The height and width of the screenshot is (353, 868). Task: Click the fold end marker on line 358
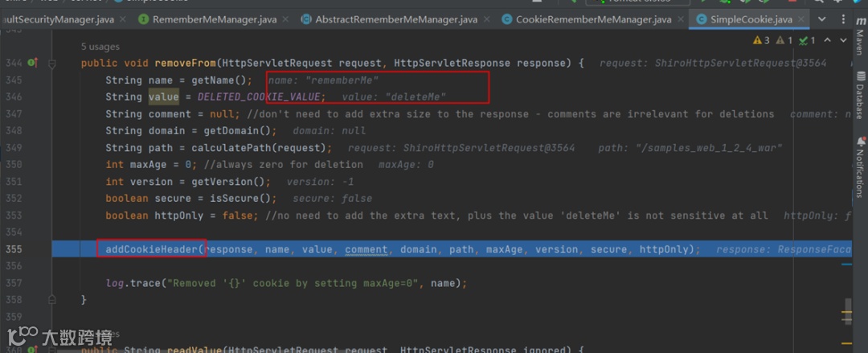point(52,300)
